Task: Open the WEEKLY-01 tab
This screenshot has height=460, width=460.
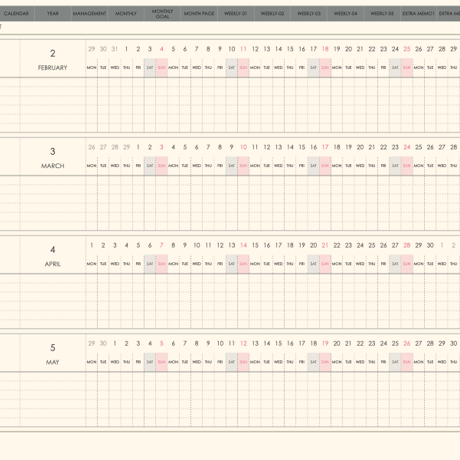Action: [236, 14]
